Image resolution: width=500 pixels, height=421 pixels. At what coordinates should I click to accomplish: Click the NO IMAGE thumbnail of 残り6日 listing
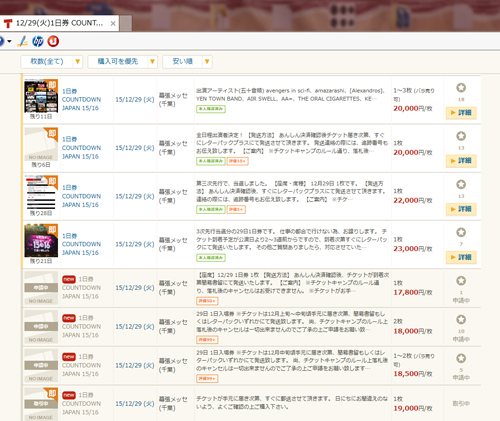pos(41,144)
